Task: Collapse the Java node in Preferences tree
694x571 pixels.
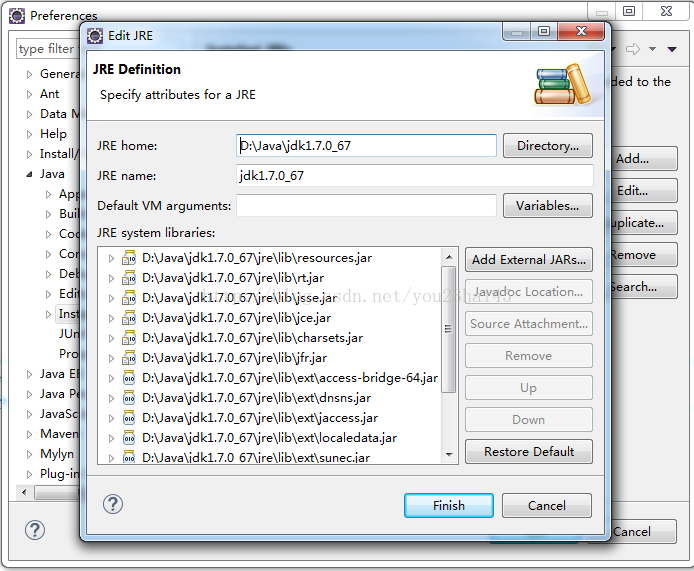Action: coord(30,174)
